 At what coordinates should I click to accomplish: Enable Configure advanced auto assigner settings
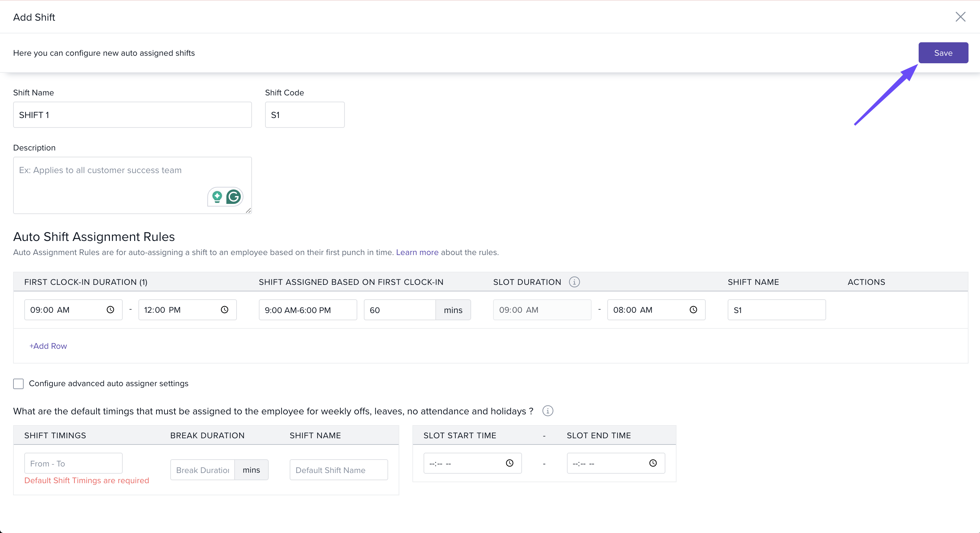point(18,384)
